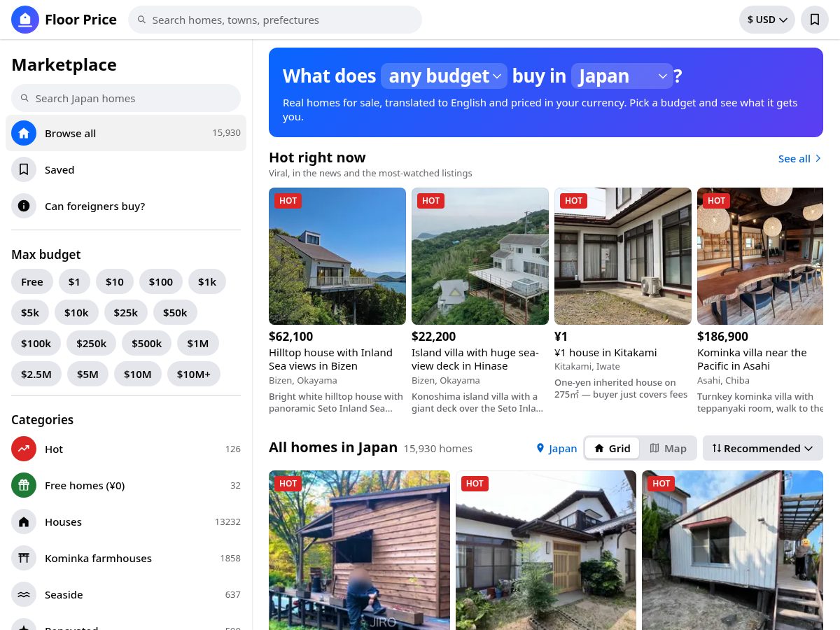The image size is (840, 630).
Task: Select the $100k max budget chip
Action: 36,343
